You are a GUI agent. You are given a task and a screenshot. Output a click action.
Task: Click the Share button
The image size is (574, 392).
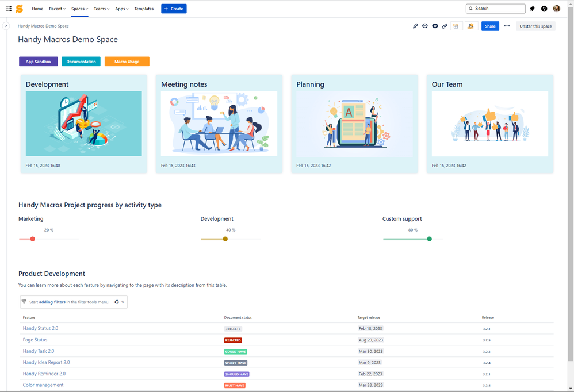490,26
